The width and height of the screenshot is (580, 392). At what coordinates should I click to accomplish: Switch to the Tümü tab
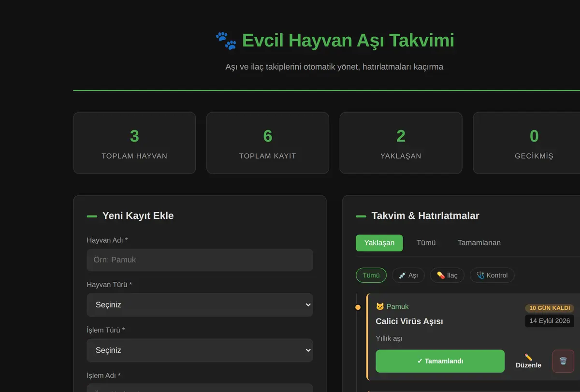coord(426,243)
